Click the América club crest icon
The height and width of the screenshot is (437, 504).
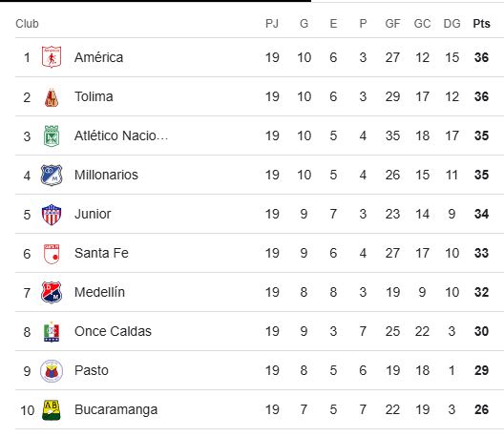[52, 57]
